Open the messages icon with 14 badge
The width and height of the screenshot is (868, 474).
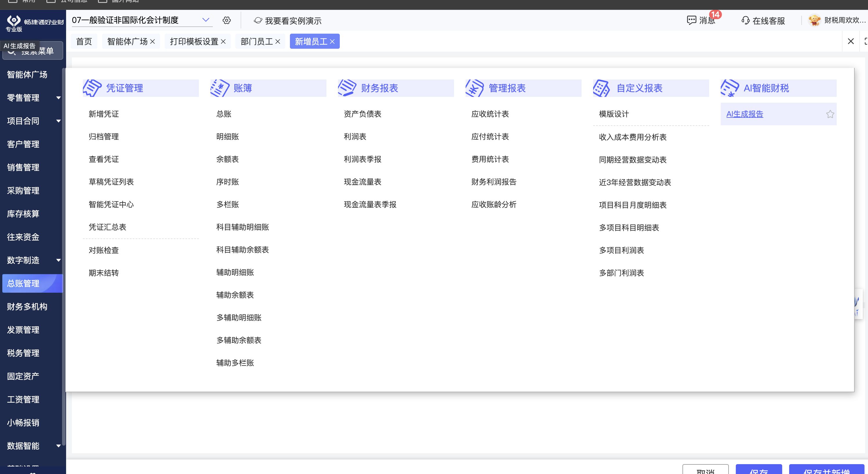pos(691,20)
